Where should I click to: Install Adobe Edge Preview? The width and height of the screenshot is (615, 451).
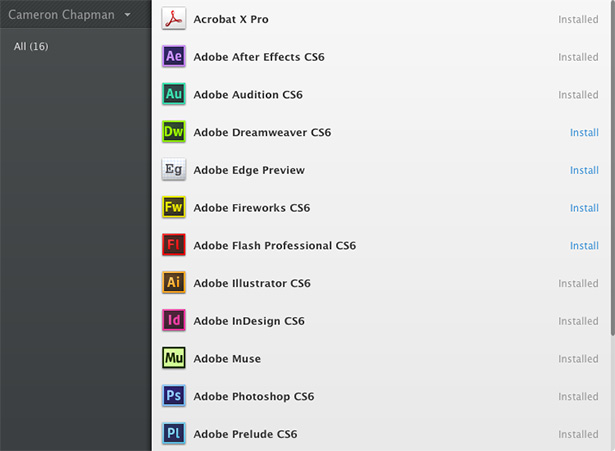coord(584,170)
